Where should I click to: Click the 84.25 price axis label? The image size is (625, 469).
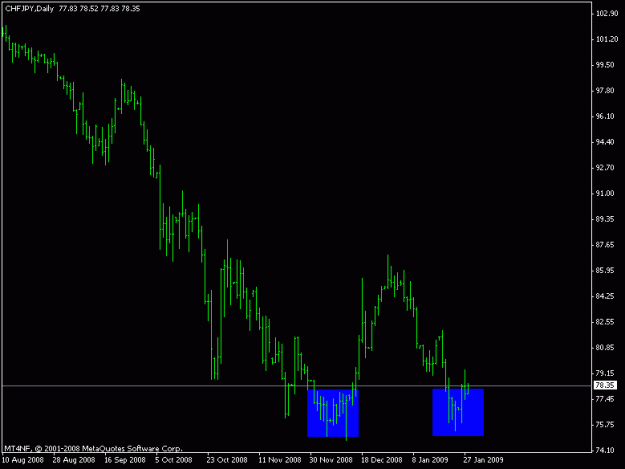605,296
